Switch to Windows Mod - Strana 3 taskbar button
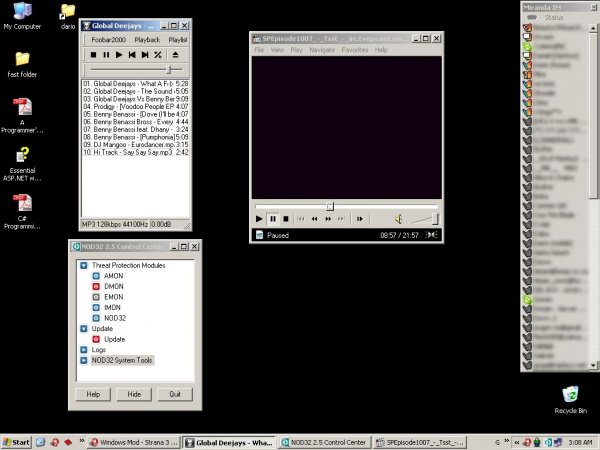600x450 pixels. coord(134,442)
